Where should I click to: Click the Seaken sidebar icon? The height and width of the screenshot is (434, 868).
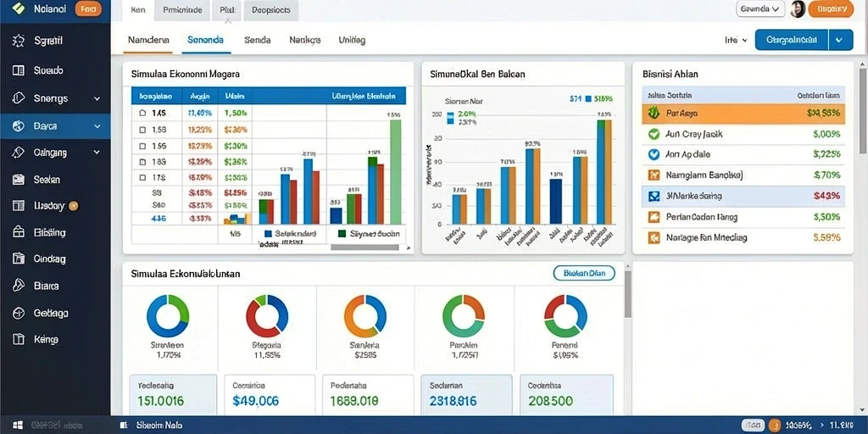[x=19, y=180]
